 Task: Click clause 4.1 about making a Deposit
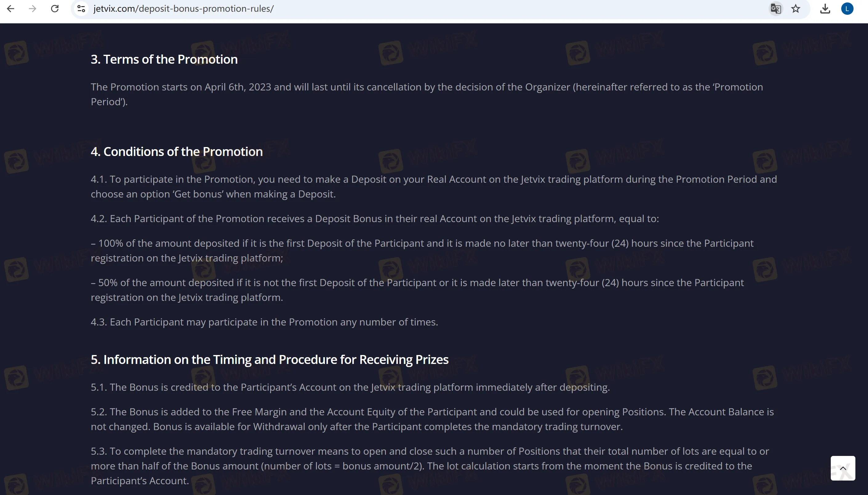pyautogui.click(x=434, y=187)
